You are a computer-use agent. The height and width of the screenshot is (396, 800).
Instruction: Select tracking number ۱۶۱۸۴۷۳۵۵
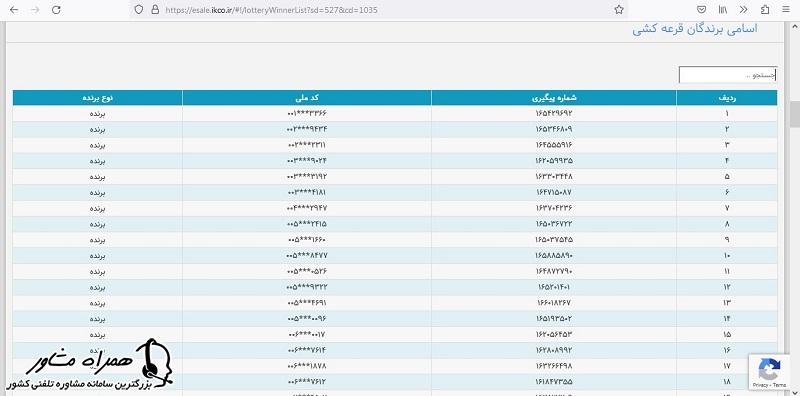coord(554,382)
